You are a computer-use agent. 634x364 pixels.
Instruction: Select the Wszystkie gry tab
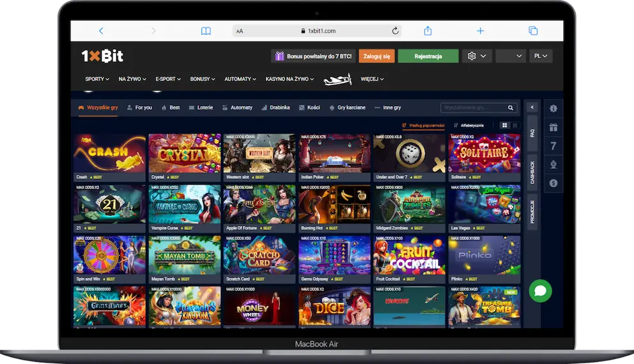98,107
